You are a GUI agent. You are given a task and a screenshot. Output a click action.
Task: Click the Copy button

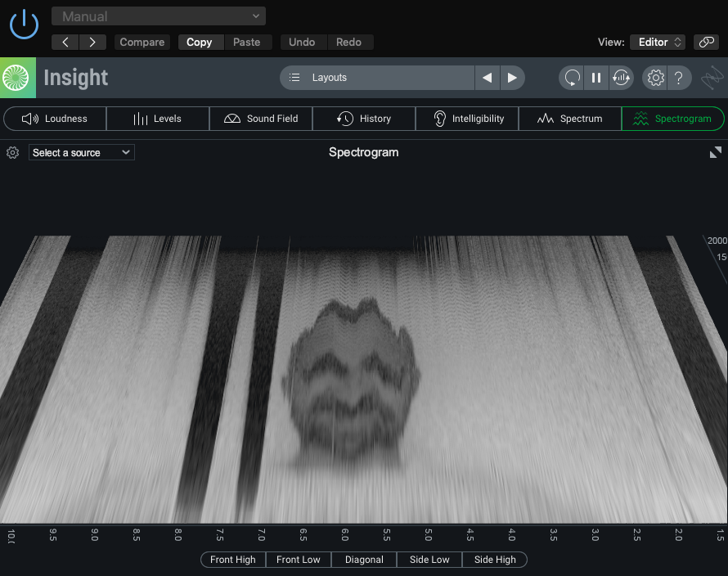click(x=199, y=42)
